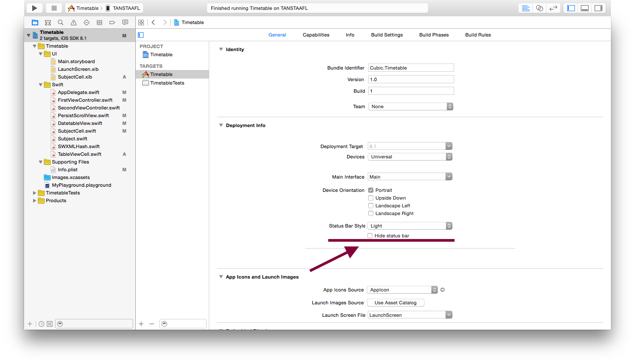Switch to the Build Phases tab
The image size is (635, 364).
(x=434, y=35)
